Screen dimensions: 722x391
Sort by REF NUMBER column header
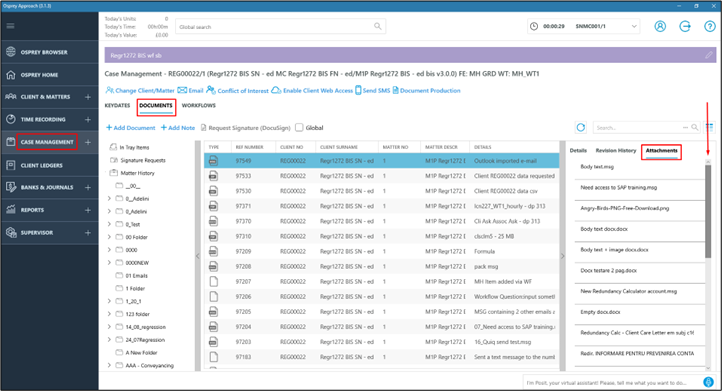tap(249, 147)
